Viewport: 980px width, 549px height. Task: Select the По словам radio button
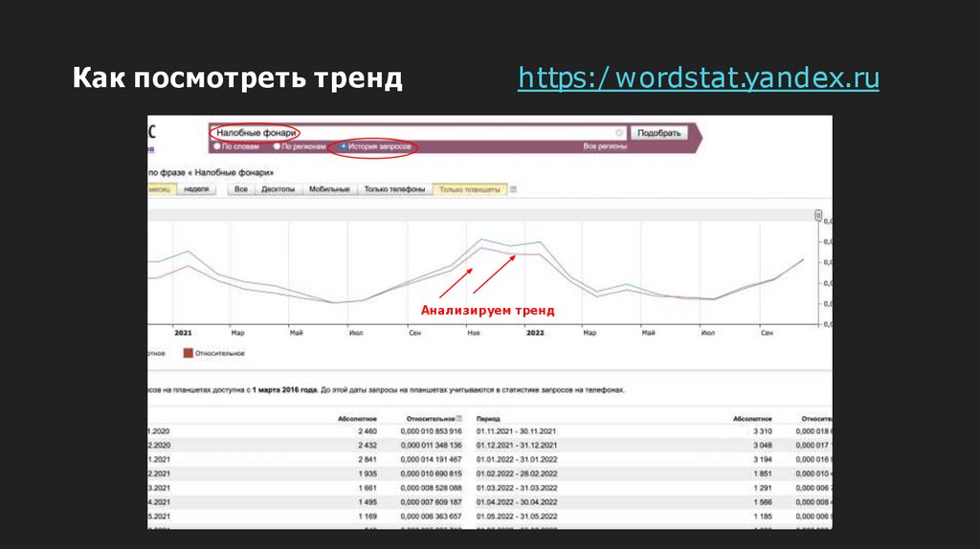coord(217,146)
